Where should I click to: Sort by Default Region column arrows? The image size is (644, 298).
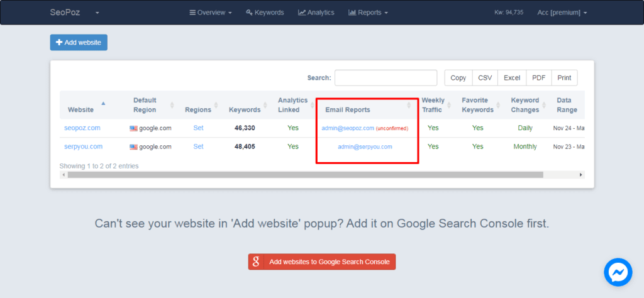pyautogui.click(x=172, y=105)
